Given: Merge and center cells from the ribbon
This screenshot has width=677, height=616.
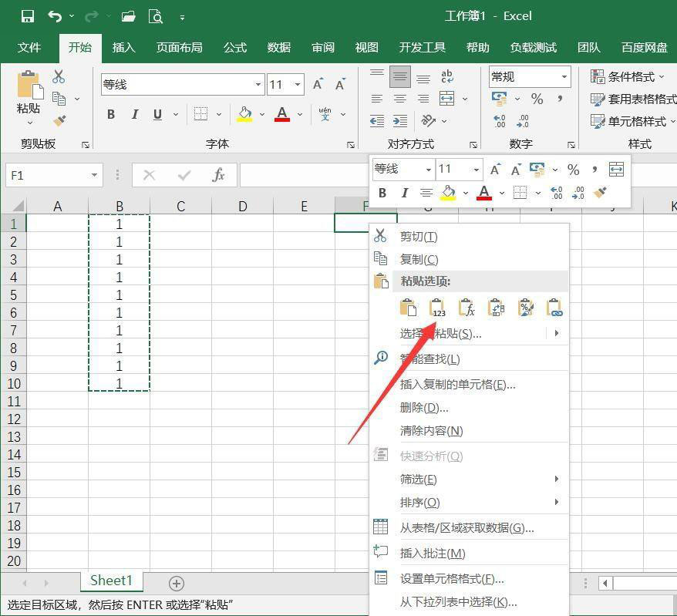Looking at the screenshot, I should tap(447, 99).
